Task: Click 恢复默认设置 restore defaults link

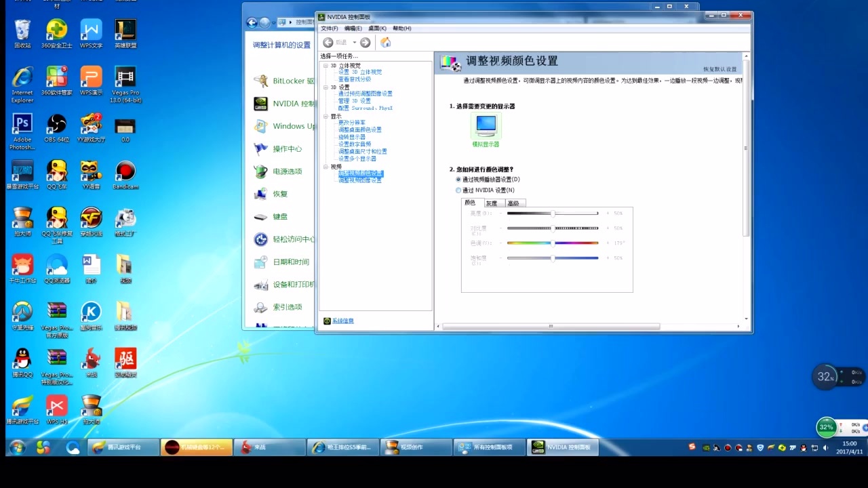Action: tap(719, 69)
